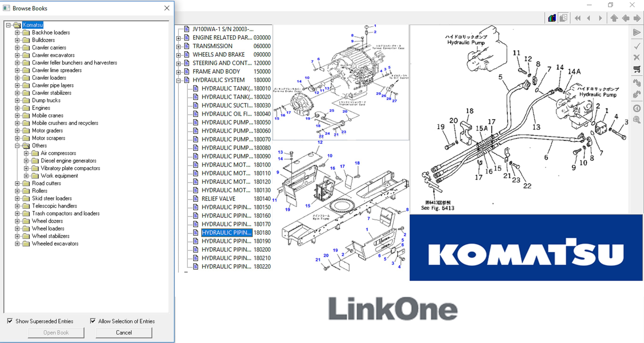Select Skid steer loaders folder
The height and width of the screenshot is (343, 644).
tap(52, 198)
